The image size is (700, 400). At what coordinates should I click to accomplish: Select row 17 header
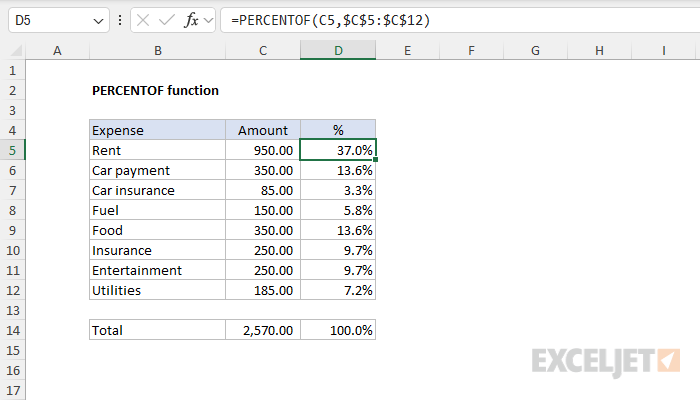click(12, 390)
